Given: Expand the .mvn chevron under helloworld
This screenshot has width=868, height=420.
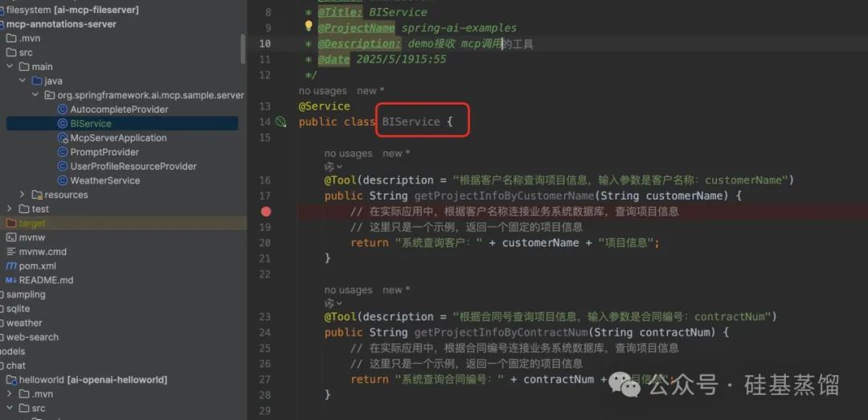Looking at the screenshot, I should click(10, 394).
